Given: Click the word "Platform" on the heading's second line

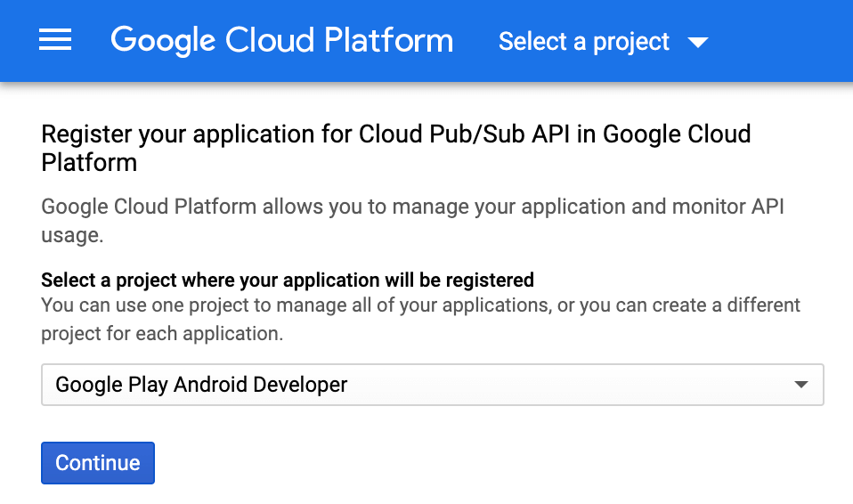Looking at the screenshot, I should (x=89, y=163).
